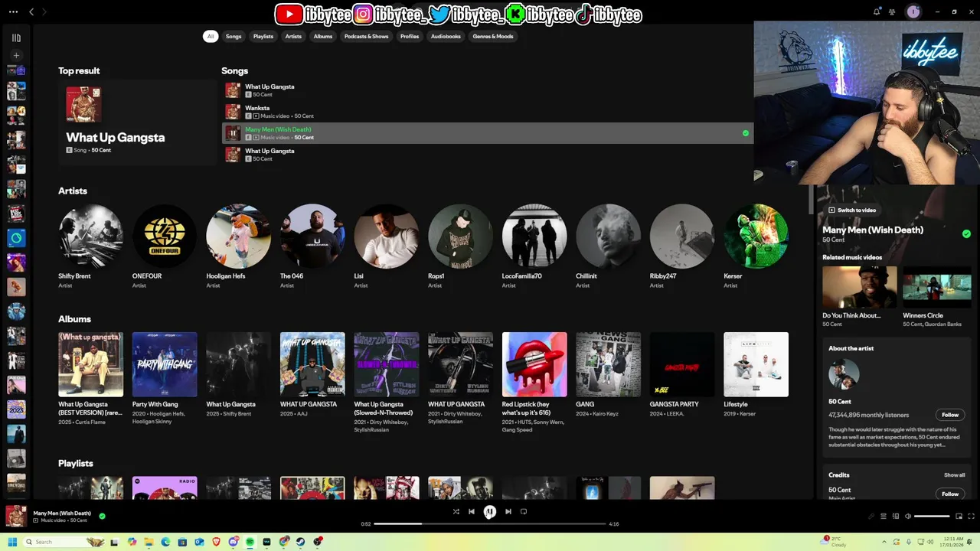Image resolution: width=980 pixels, height=551 pixels.
Task: Mute the Spotify volume speaker
Action: [908, 517]
